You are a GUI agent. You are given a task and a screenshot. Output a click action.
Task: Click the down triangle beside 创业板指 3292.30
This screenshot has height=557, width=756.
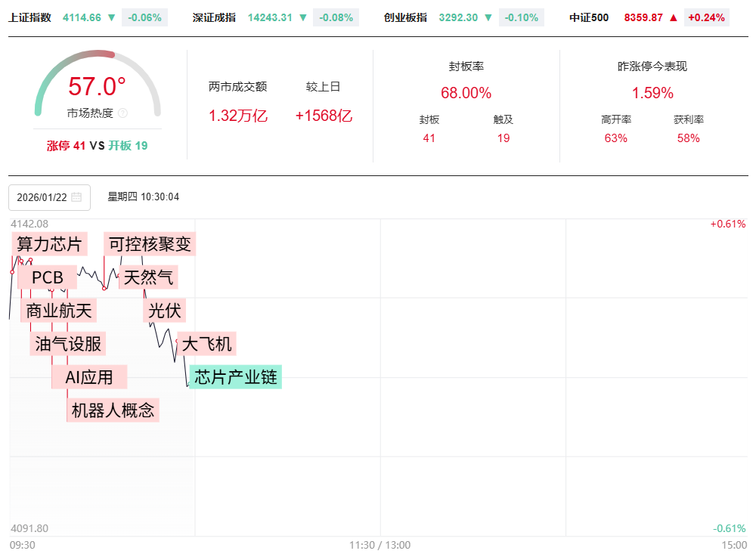(x=488, y=17)
